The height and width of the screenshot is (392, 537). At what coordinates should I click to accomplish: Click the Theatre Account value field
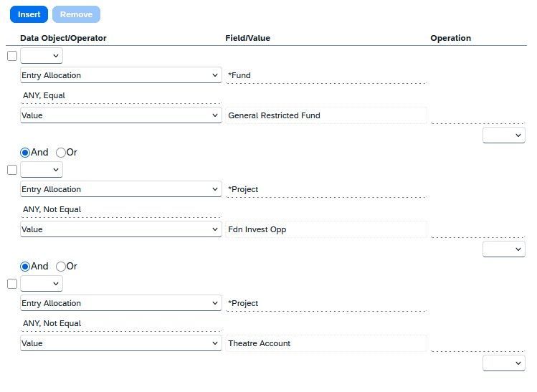tap(326, 343)
